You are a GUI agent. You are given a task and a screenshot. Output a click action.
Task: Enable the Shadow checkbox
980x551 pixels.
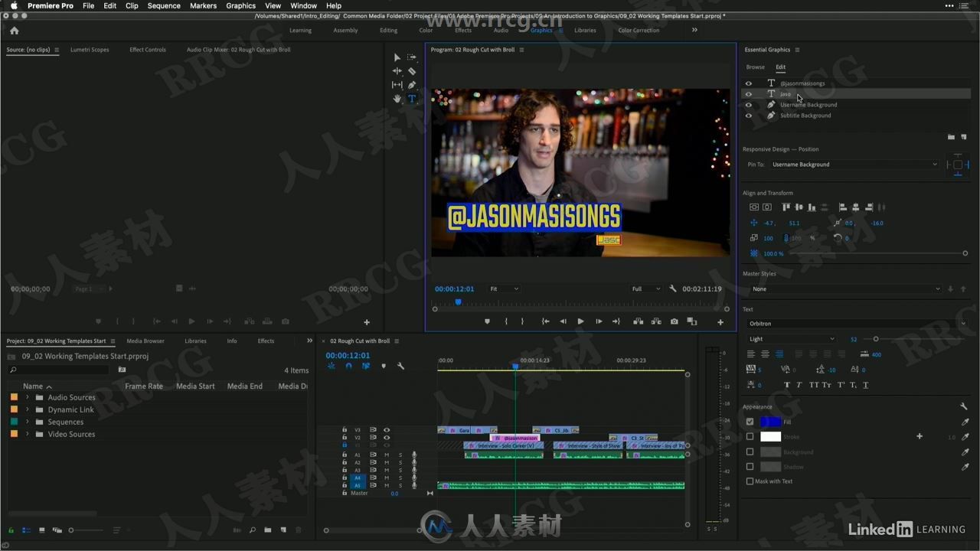[x=750, y=467]
